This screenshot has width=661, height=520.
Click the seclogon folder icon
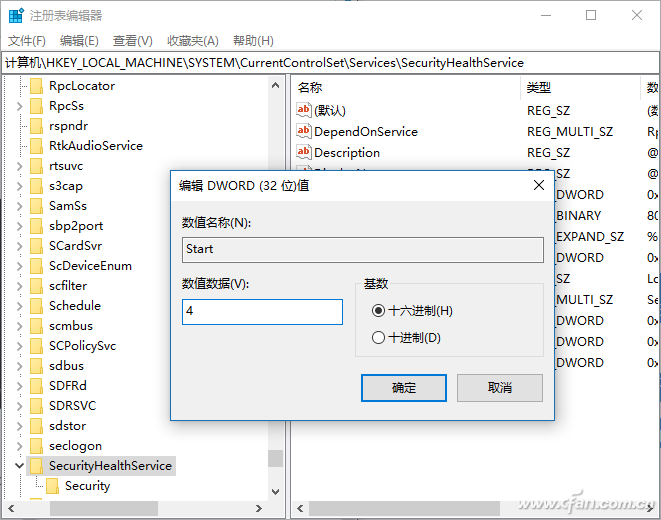click(37, 446)
